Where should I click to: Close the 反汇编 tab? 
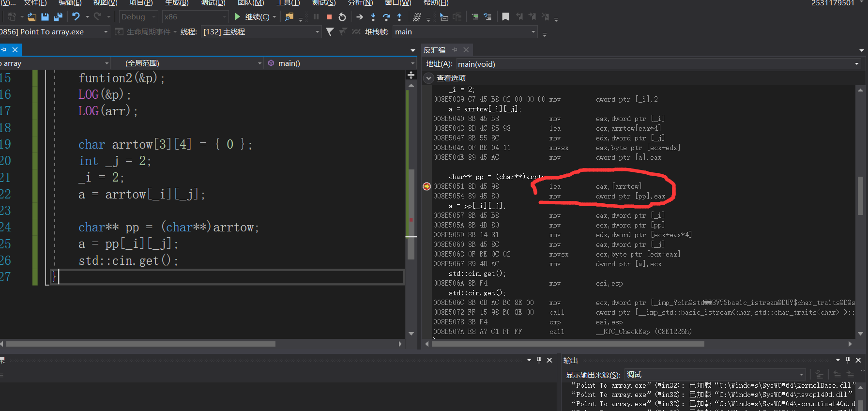pos(466,50)
